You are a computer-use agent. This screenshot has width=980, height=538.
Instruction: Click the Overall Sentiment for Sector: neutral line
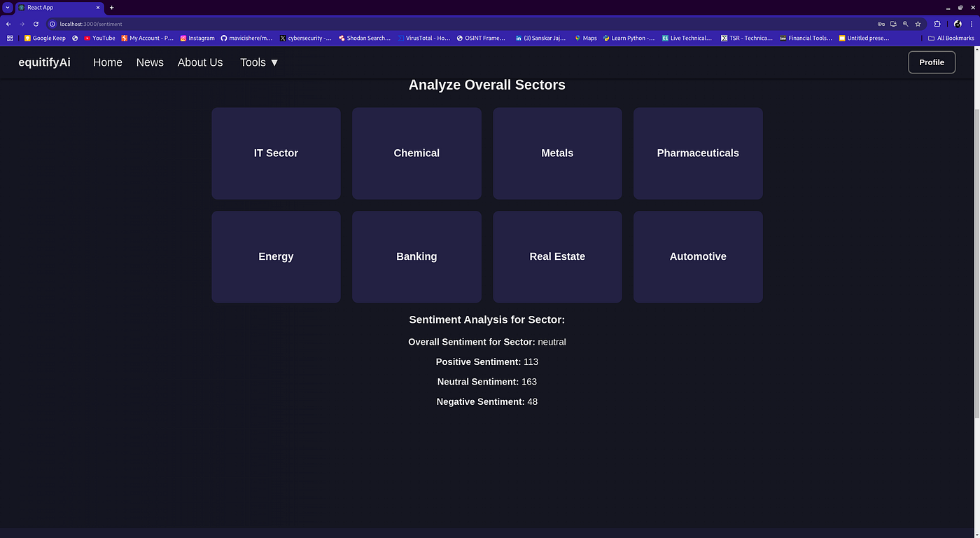[487, 342]
